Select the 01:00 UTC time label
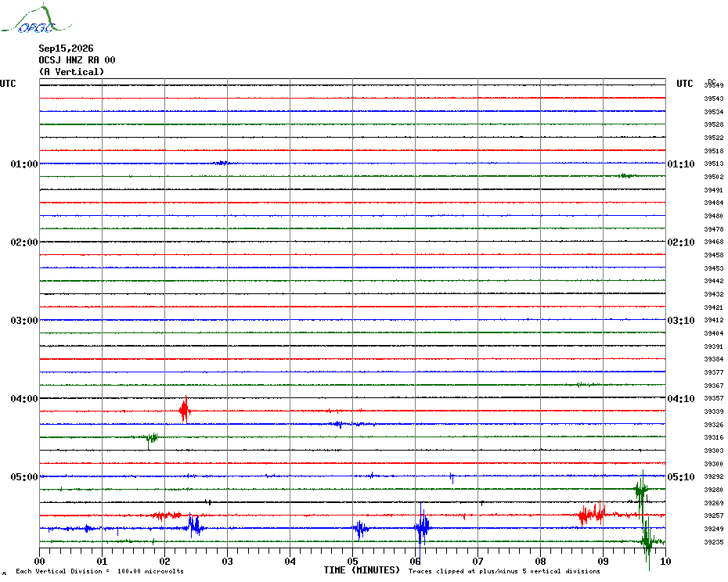The image size is (728, 582). (x=24, y=164)
